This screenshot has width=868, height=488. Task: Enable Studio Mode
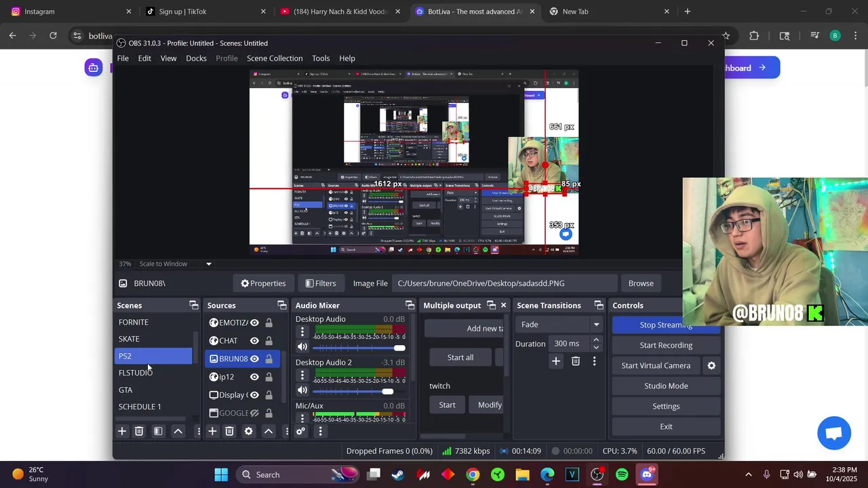click(x=666, y=386)
